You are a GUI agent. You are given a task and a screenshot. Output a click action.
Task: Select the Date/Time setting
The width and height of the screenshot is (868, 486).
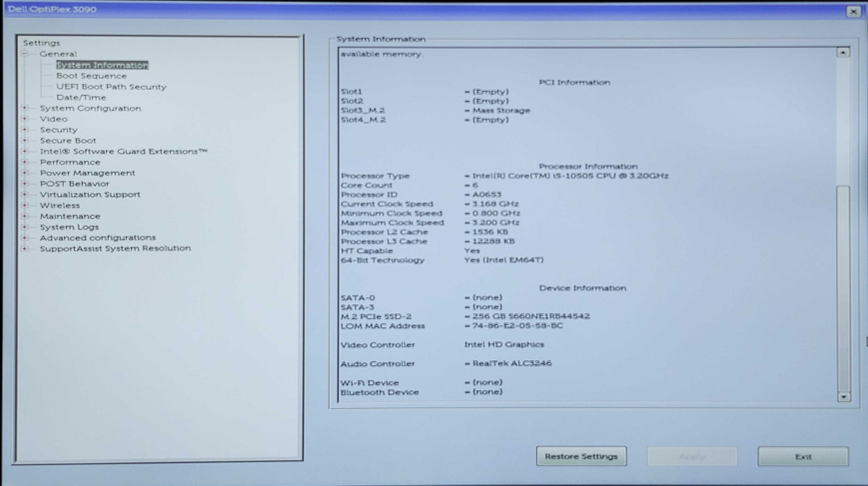81,98
